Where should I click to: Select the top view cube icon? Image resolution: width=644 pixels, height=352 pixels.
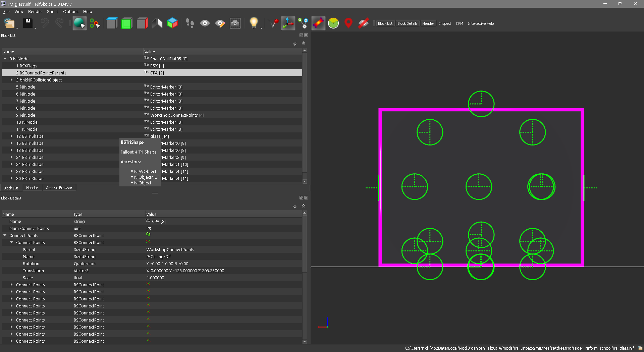point(112,23)
